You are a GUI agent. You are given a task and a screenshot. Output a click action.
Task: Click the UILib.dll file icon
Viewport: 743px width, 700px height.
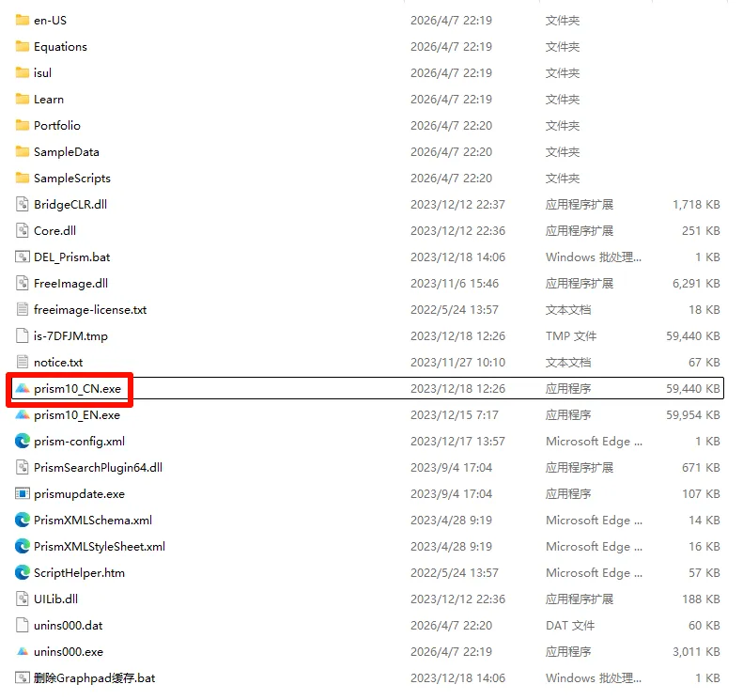tap(23, 599)
